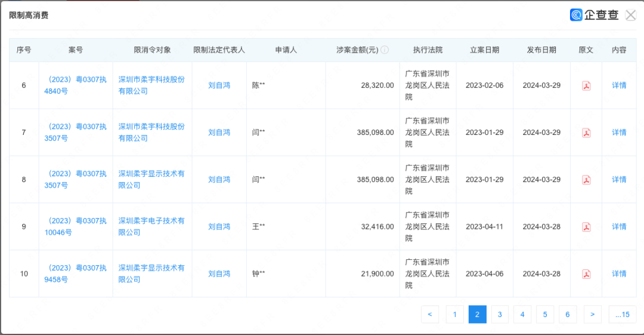Open the PDF original for row 10
The height and width of the screenshot is (335, 644).
click(x=586, y=274)
